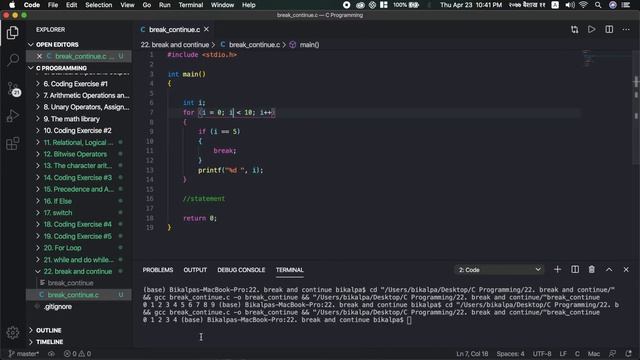Close the break_continue.c editor tab
The width and height of the screenshot is (640, 360).
point(207,29)
